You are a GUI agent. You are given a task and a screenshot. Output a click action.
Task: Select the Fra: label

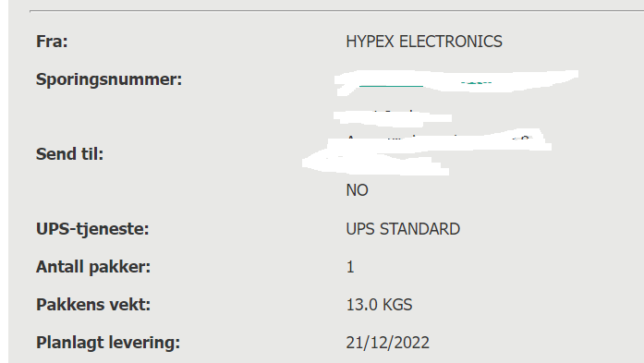point(52,42)
